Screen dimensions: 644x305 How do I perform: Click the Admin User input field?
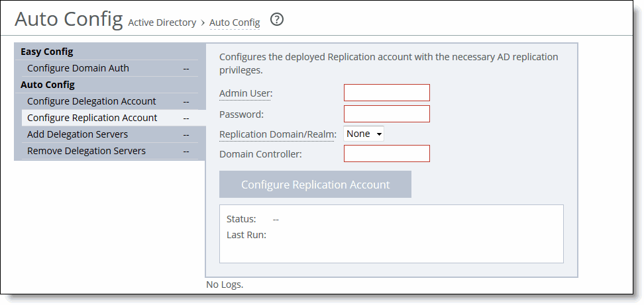click(x=387, y=93)
